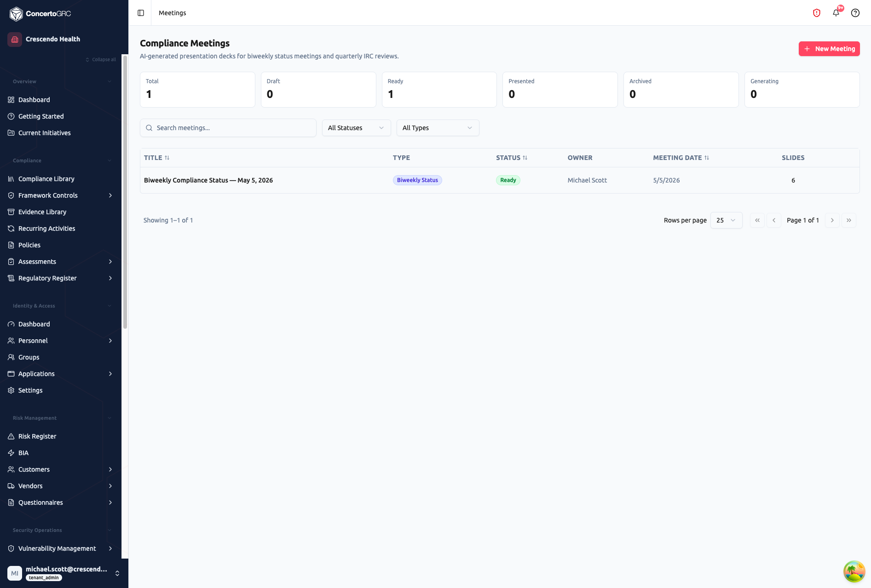
Task: Click the palm tree sunset floating icon
Action: (854, 571)
